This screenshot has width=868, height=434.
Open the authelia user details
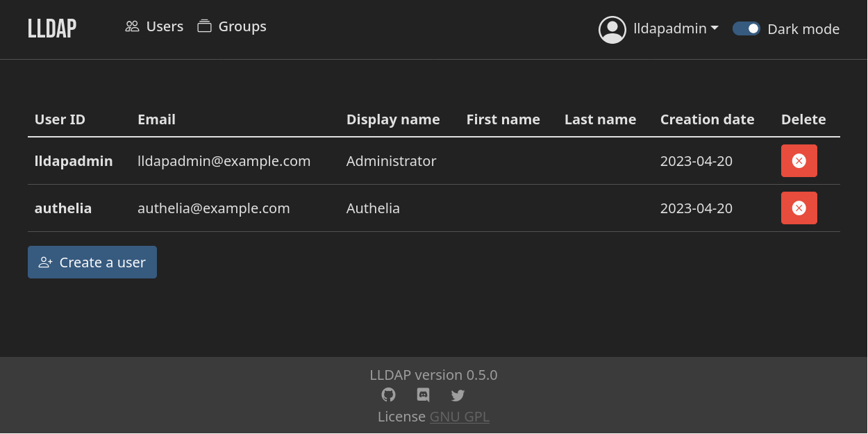63,208
